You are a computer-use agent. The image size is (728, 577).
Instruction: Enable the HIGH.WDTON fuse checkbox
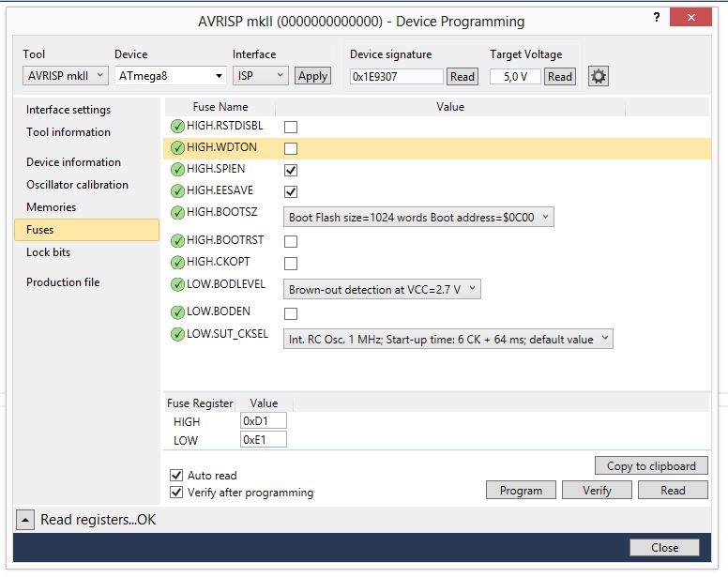pos(291,148)
